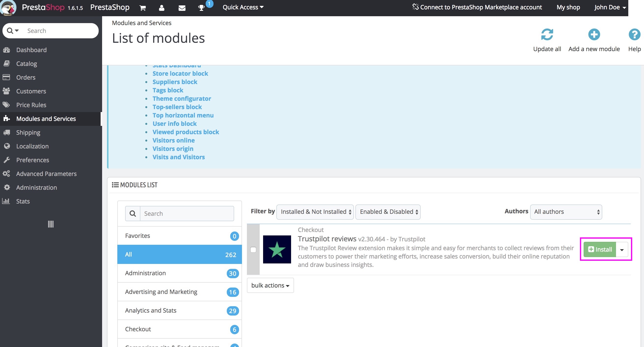Click the Catalog book icon in sidebar

[x=6, y=64]
